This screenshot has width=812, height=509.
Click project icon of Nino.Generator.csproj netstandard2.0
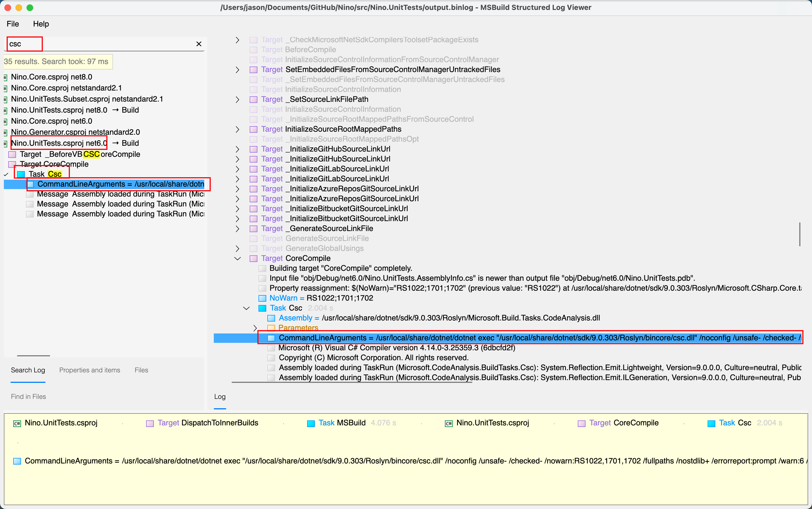(x=6, y=133)
